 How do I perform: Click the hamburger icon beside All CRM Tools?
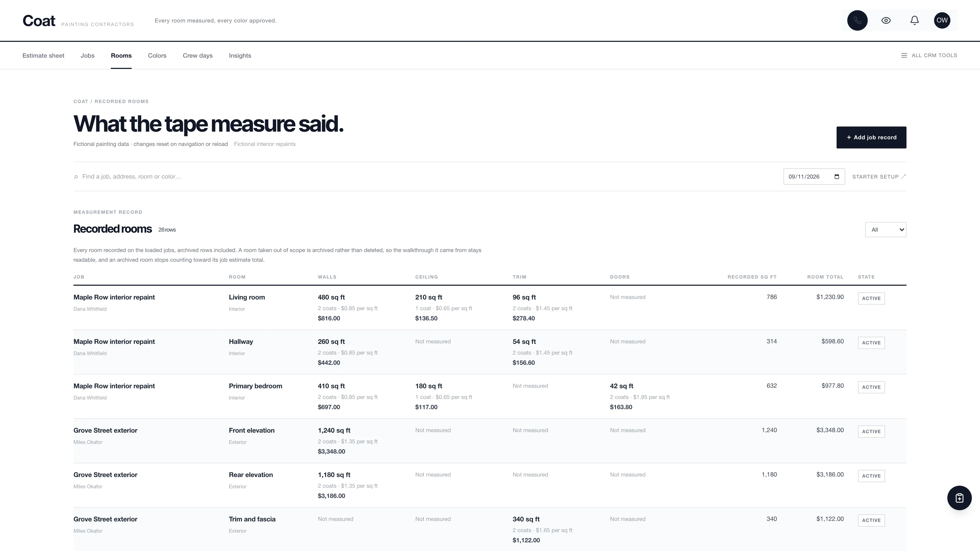click(904, 56)
